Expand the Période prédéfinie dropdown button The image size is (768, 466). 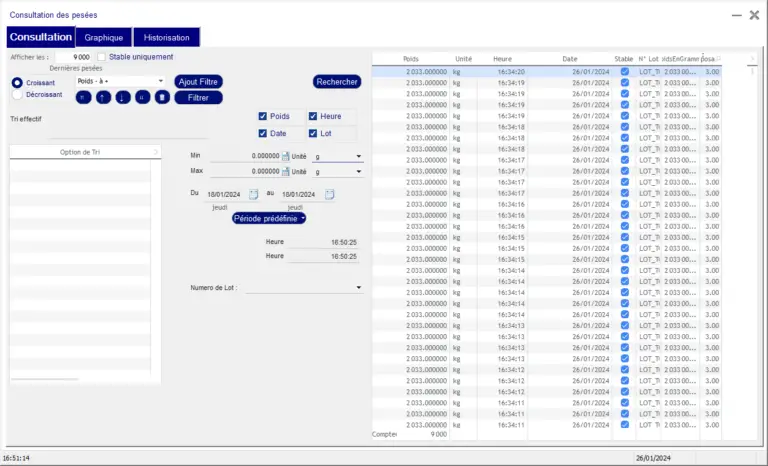click(269, 219)
